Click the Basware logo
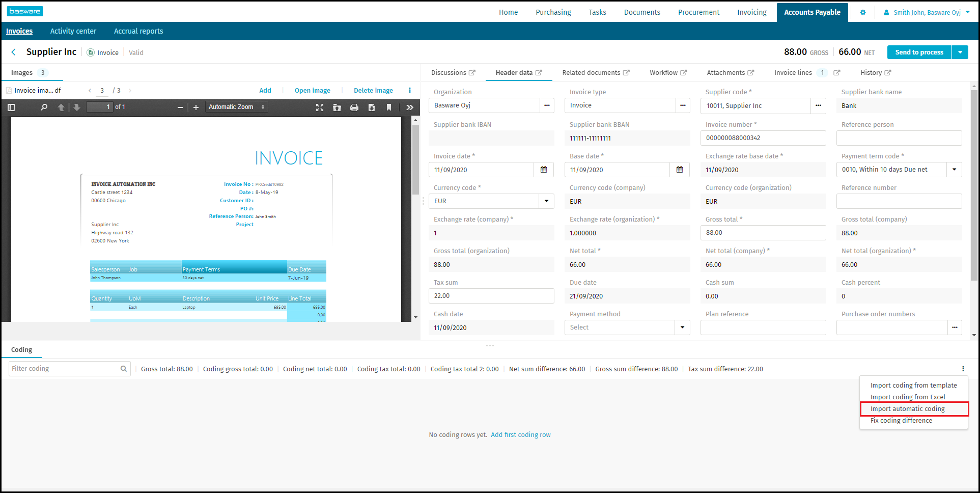Image resolution: width=980 pixels, height=493 pixels. pyautogui.click(x=25, y=11)
